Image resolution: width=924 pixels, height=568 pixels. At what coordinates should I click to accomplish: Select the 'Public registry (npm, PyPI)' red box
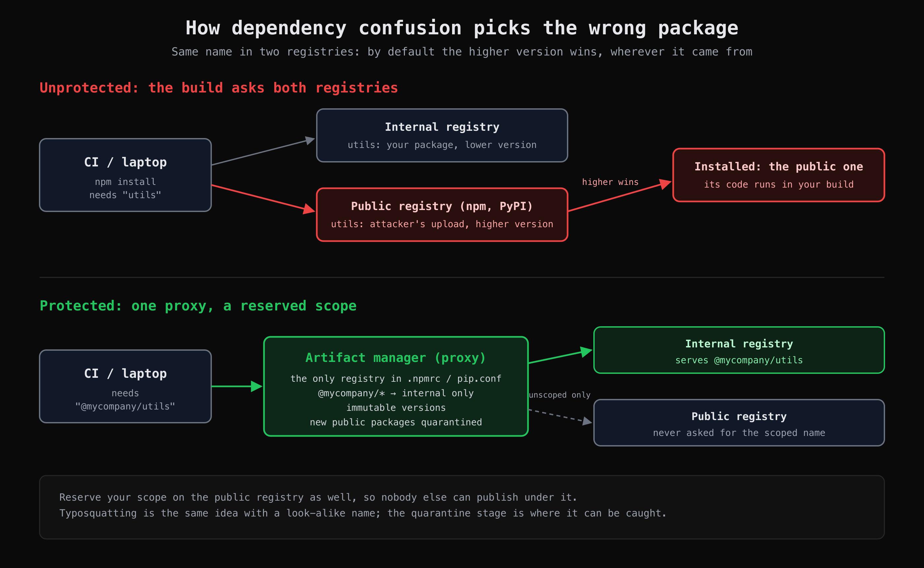pyautogui.click(x=442, y=215)
